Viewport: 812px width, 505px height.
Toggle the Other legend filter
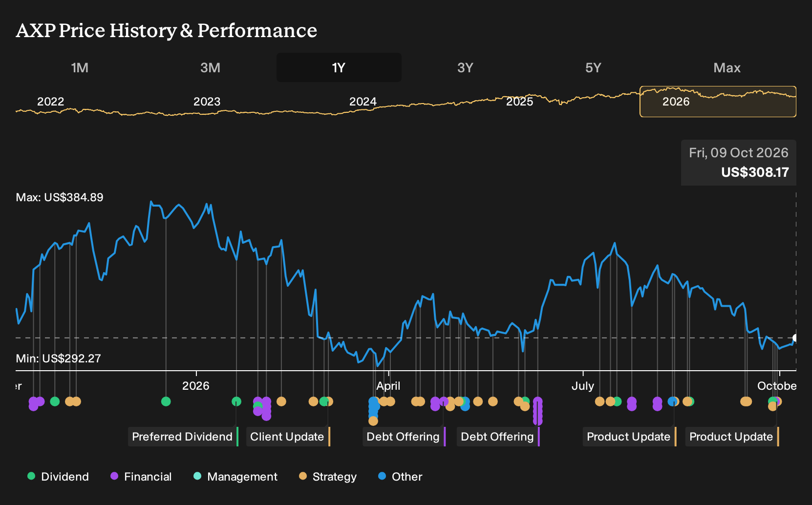(400, 477)
